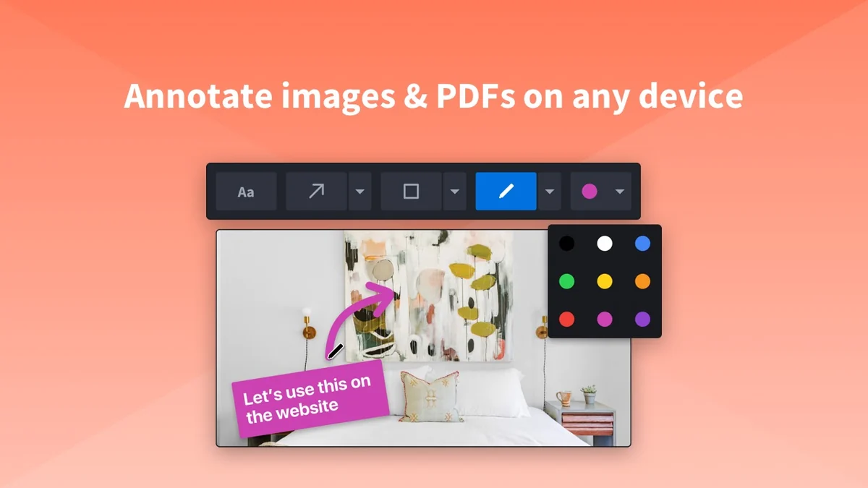Choose the white color swatch

605,244
